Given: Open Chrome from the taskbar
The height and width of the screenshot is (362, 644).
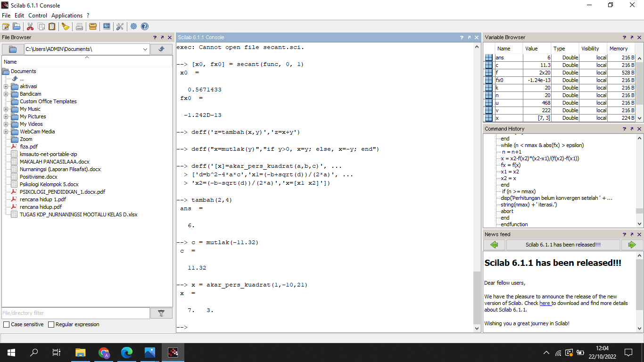Looking at the screenshot, I should coord(104,352).
